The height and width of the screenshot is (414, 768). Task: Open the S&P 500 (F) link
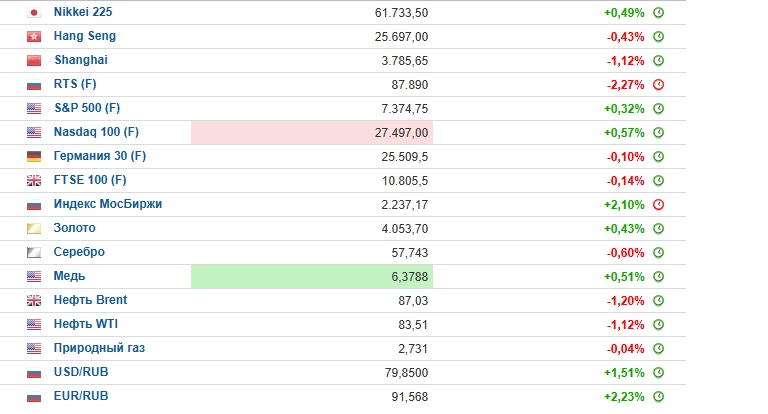click(x=87, y=108)
